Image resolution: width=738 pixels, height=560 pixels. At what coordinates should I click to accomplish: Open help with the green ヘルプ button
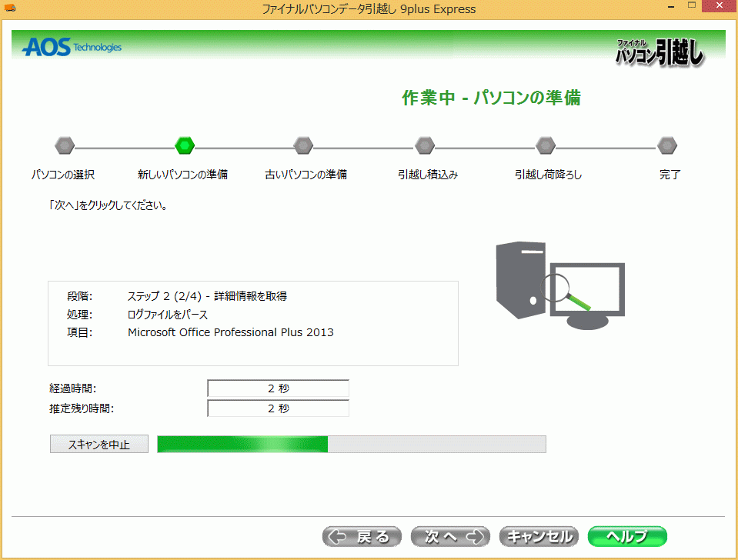pos(626,536)
